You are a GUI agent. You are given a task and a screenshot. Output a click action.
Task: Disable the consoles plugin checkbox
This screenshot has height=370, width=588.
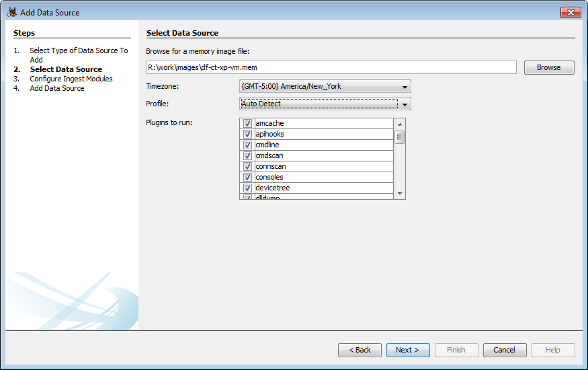point(247,178)
